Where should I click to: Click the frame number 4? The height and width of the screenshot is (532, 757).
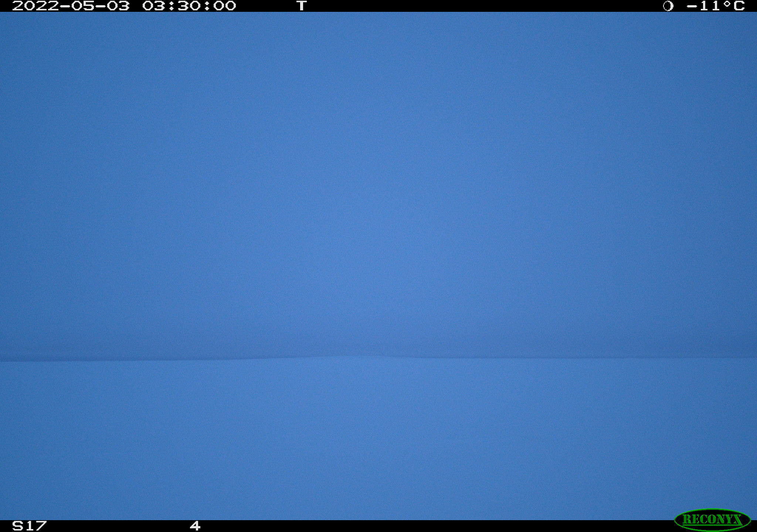click(x=195, y=526)
